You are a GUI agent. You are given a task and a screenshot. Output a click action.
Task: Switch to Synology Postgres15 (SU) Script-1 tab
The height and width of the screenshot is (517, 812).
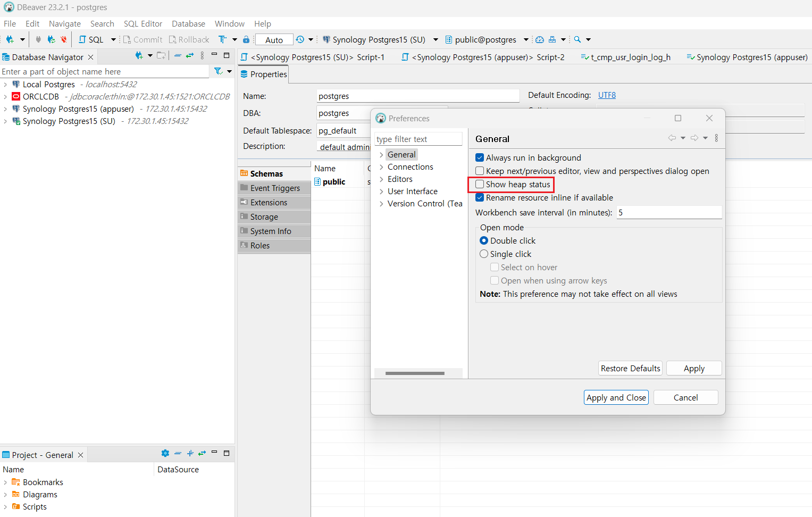[x=313, y=57]
